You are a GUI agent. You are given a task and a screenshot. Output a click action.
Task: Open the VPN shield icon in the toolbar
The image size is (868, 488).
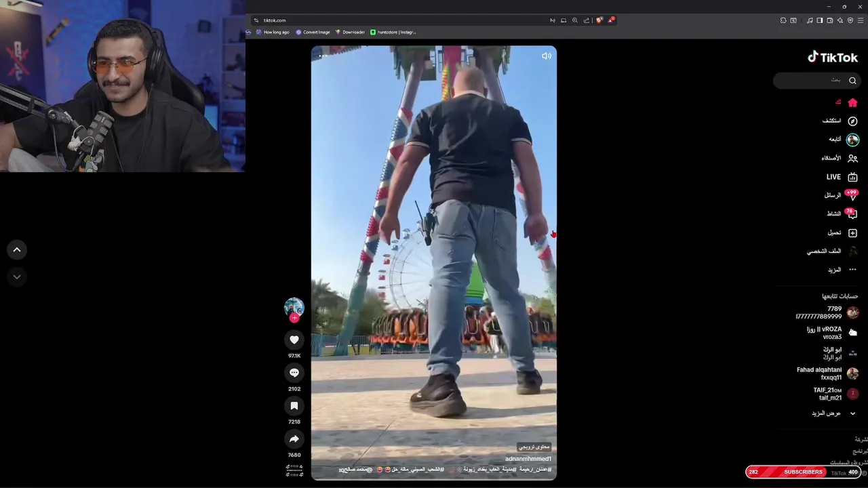850,20
